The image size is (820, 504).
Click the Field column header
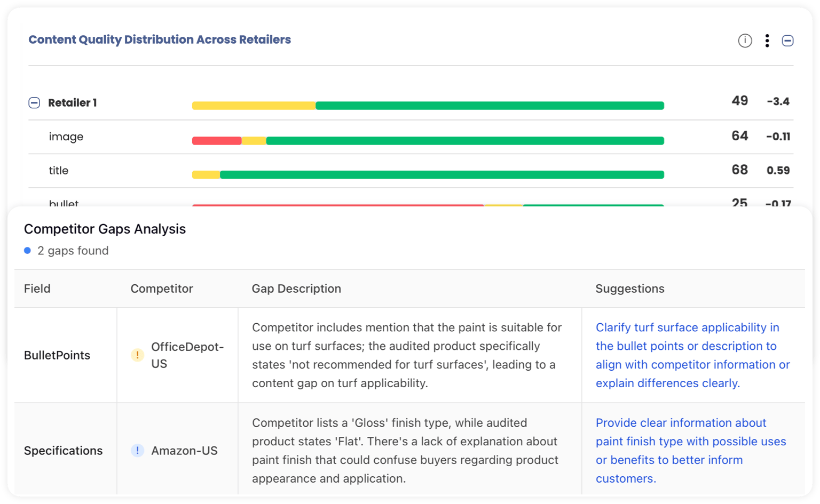click(x=37, y=289)
